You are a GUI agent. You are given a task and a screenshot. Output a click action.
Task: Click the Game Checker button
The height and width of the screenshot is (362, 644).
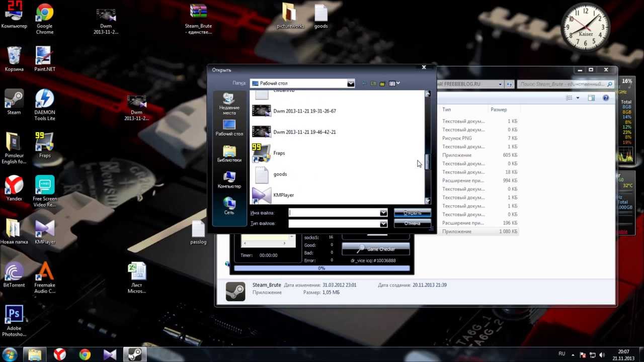tap(375, 249)
